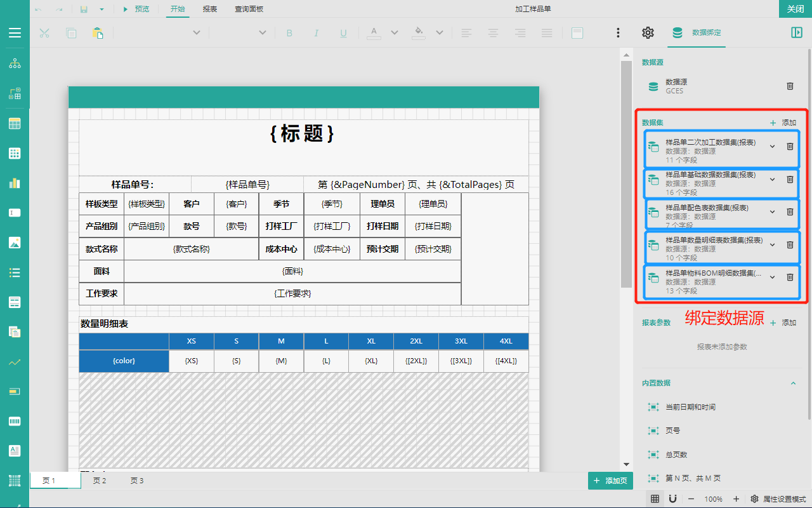Switch to the 报表 tab
812x508 pixels.
[x=210, y=9]
